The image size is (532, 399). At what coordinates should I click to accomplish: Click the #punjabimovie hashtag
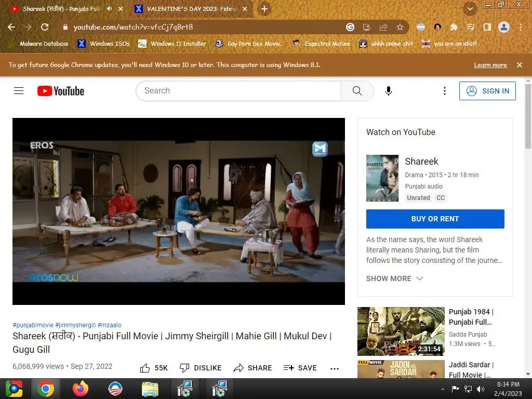point(33,325)
